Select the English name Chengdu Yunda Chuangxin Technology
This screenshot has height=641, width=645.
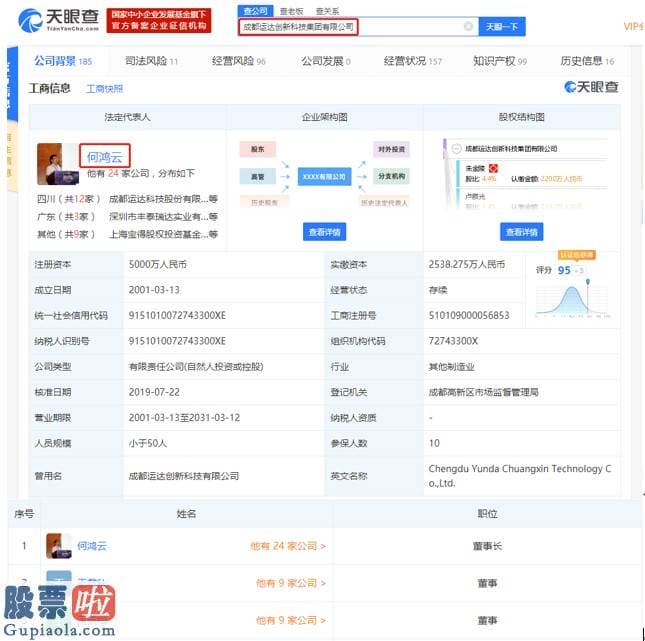tap(520, 476)
